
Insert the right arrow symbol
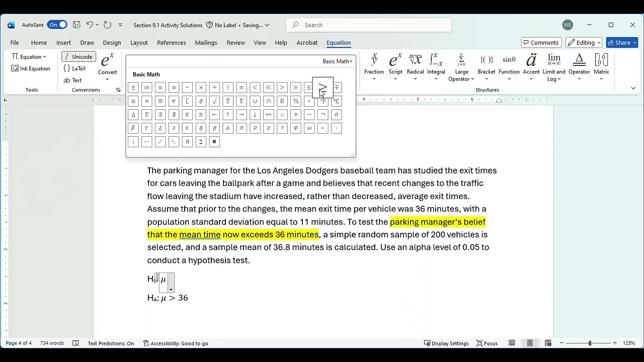click(242, 115)
